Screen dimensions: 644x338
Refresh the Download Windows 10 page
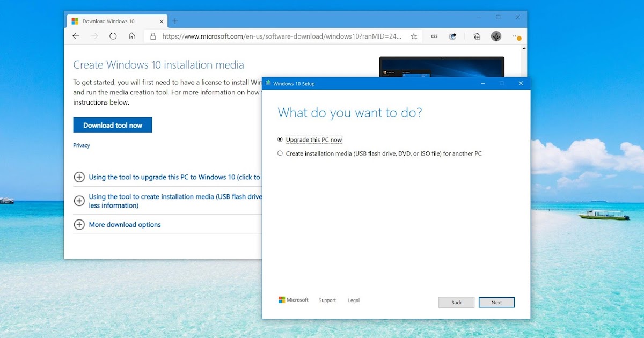[113, 36]
